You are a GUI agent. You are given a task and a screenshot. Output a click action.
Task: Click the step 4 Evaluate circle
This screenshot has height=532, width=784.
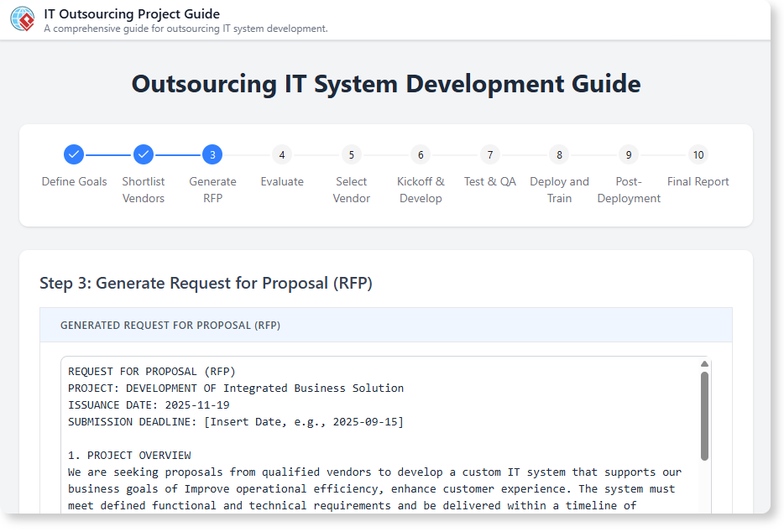coord(281,154)
